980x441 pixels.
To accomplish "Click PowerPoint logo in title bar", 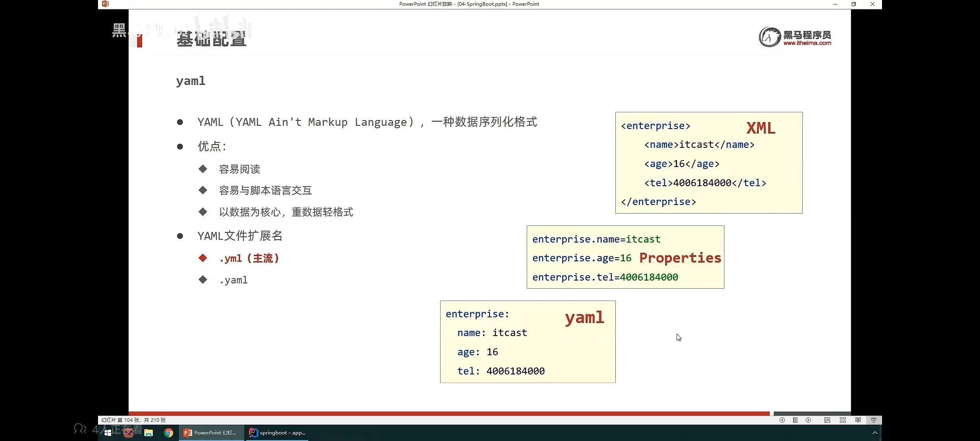I will pyautogui.click(x=105, y=4).
